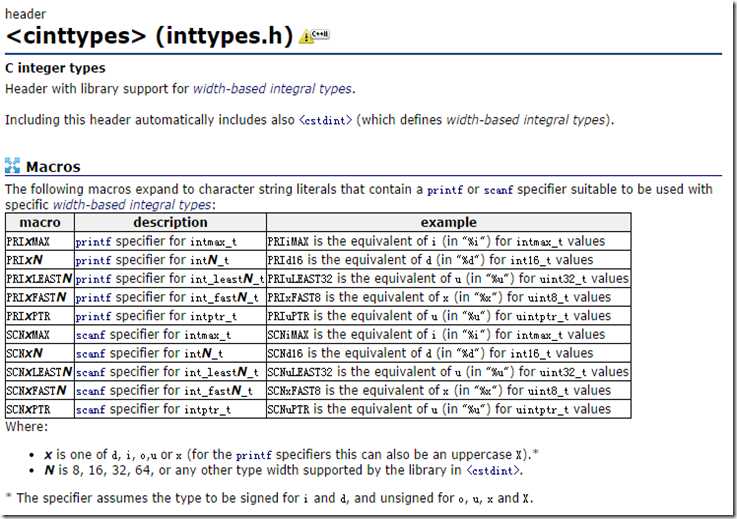Click the PRIxFAST8 example cell
This screenshot has height=519, width=737.
pyautogui.click(x=448, y=297)
